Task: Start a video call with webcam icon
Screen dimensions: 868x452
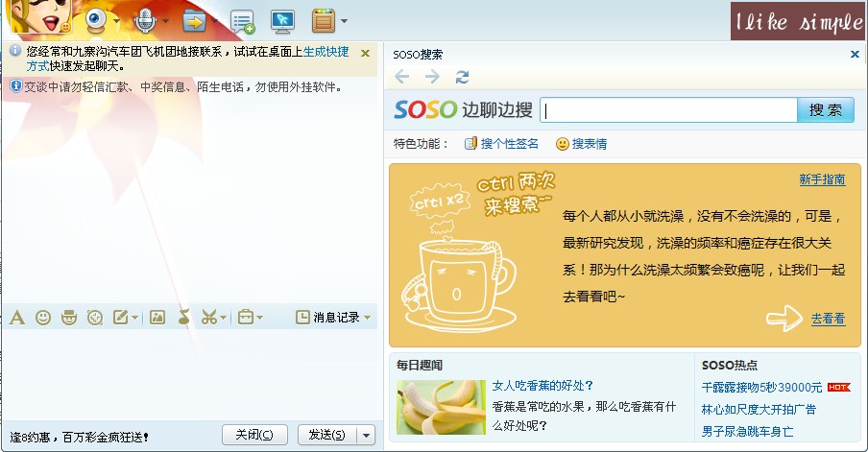Action: coord(97,19)
